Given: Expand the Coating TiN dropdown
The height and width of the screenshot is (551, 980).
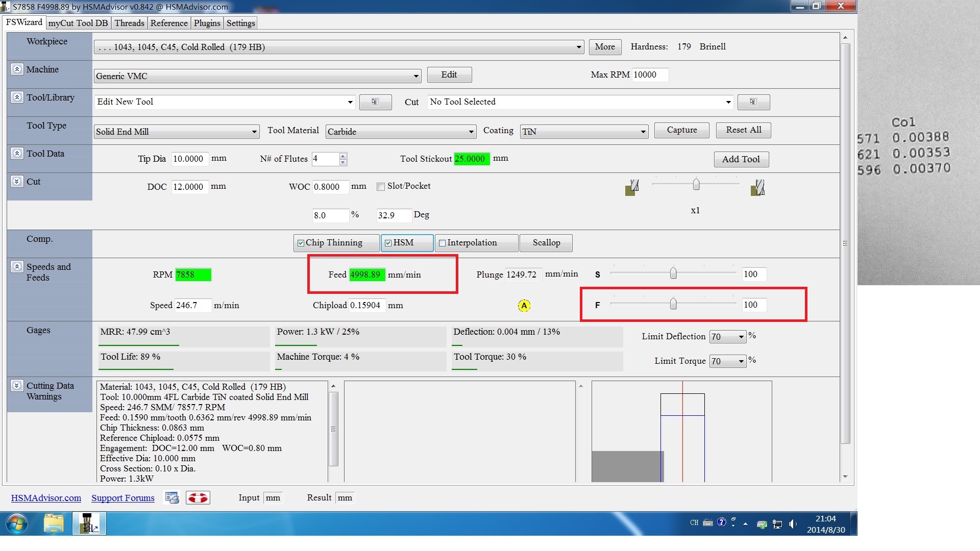Looking at the screenshot, I should [643, 132].
